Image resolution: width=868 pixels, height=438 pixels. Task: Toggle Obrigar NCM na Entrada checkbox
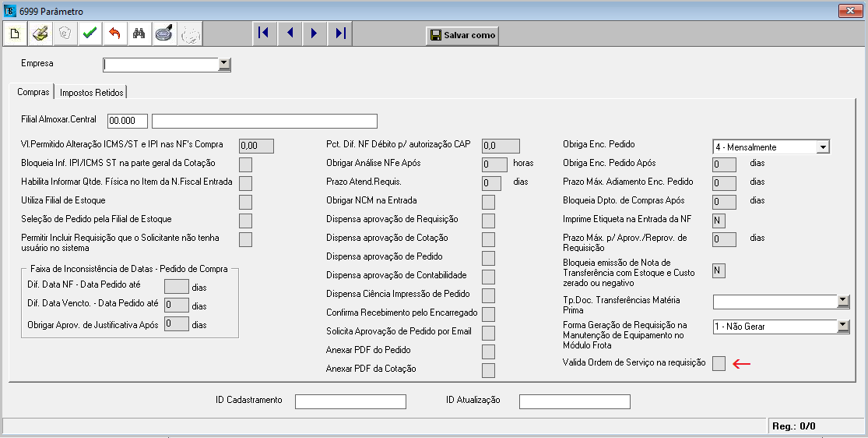488,202
